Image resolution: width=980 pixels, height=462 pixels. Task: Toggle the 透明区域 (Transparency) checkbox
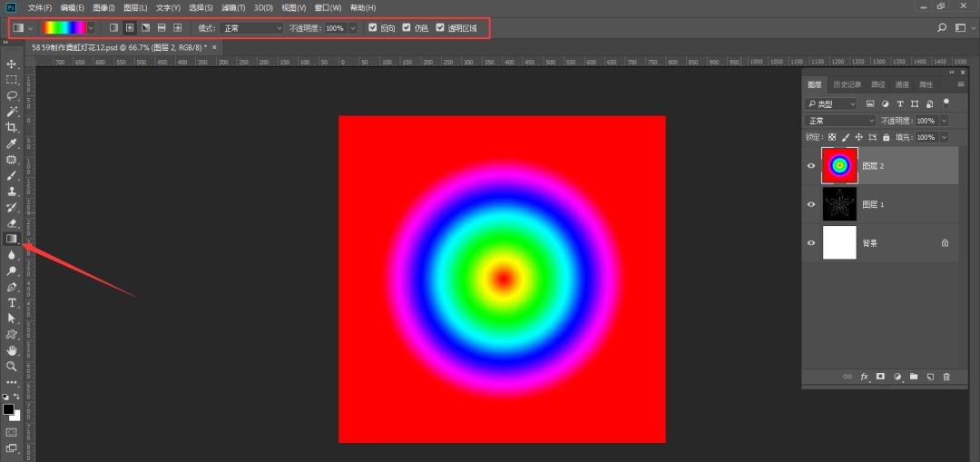coord(440,28)
